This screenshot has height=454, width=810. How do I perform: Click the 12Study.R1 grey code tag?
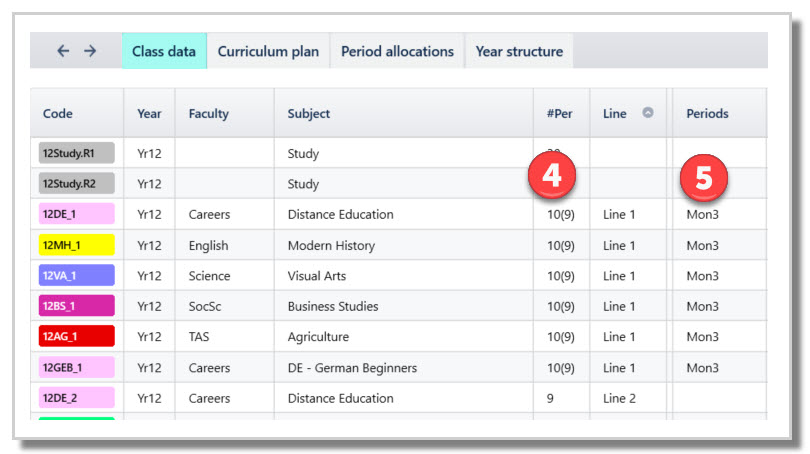pyautogui.click(x=77, y=153)
